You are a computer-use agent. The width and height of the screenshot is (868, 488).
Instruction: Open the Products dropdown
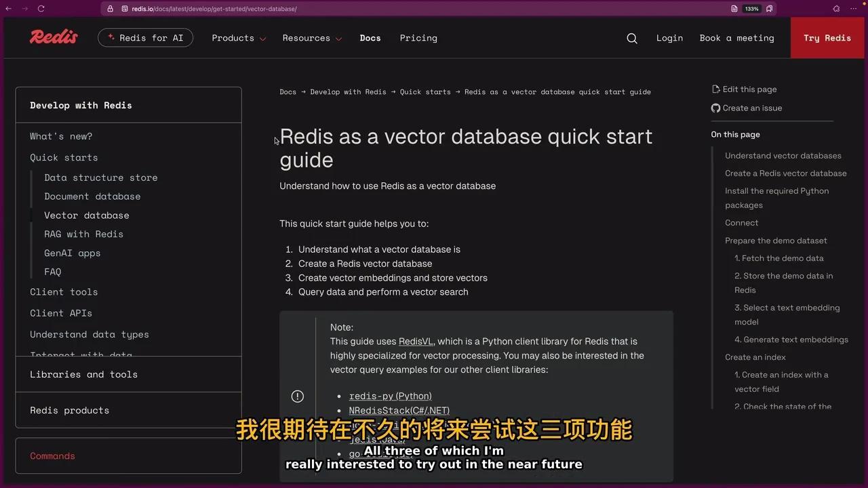click(239, 38)
